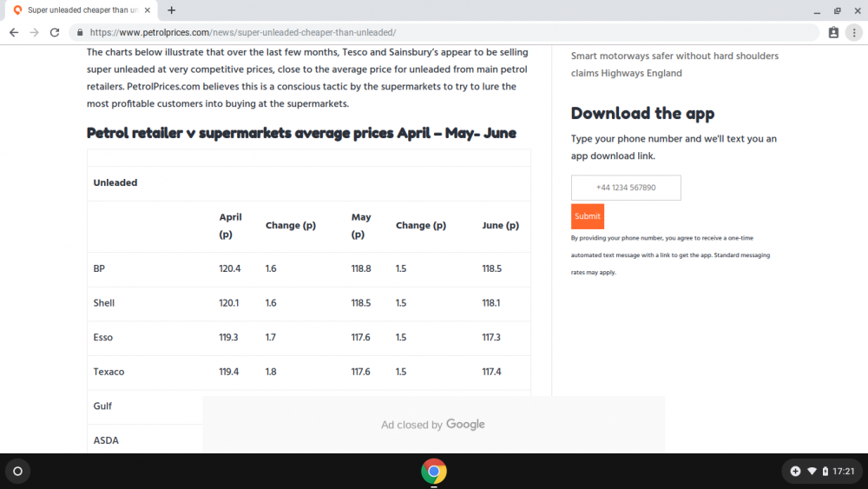Launch Chrome from the shelf
The image size is (868, 489).
pos(433,472)
